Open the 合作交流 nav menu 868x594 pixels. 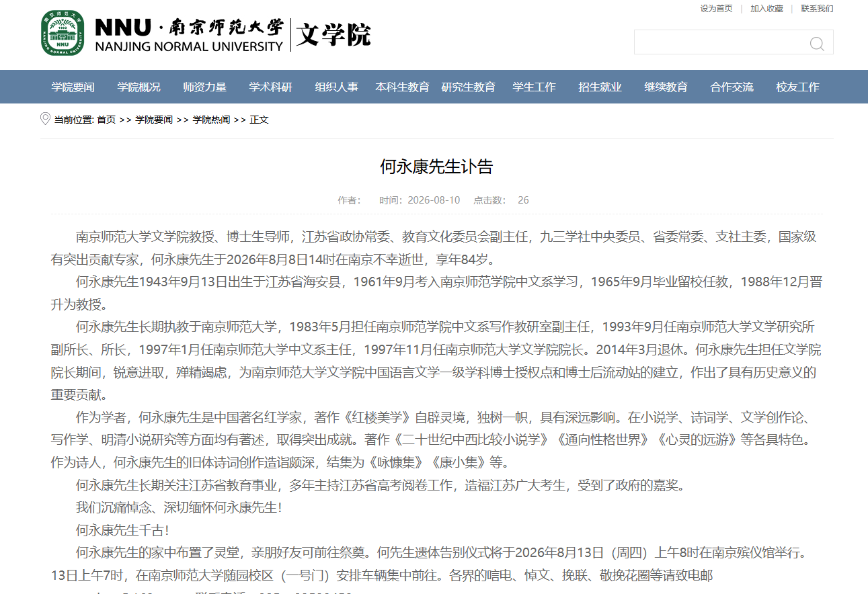[732, 87]
